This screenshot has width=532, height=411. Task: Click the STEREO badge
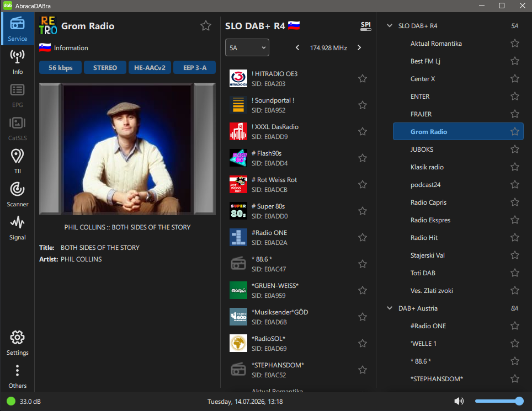click(105, 67)
